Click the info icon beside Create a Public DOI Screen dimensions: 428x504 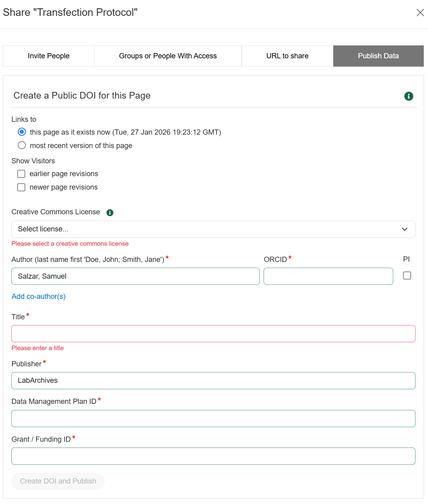(x=408, y=96)
